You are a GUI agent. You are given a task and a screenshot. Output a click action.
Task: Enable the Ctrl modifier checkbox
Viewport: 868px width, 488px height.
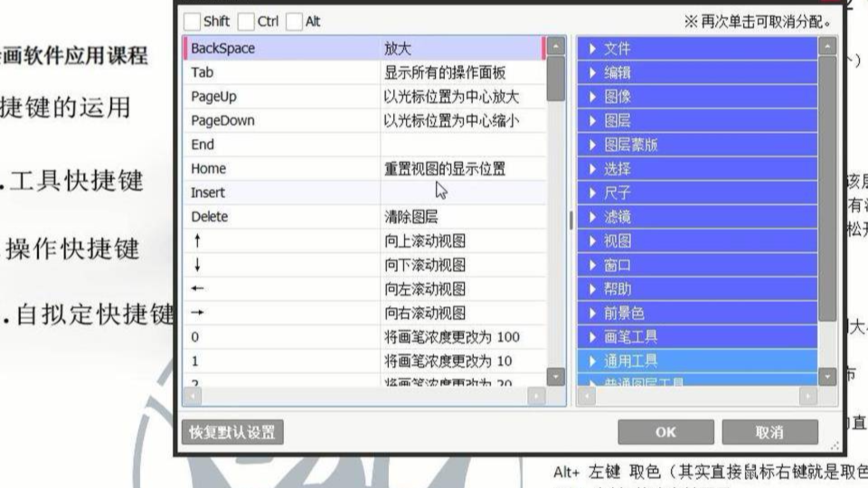(245, 22)
